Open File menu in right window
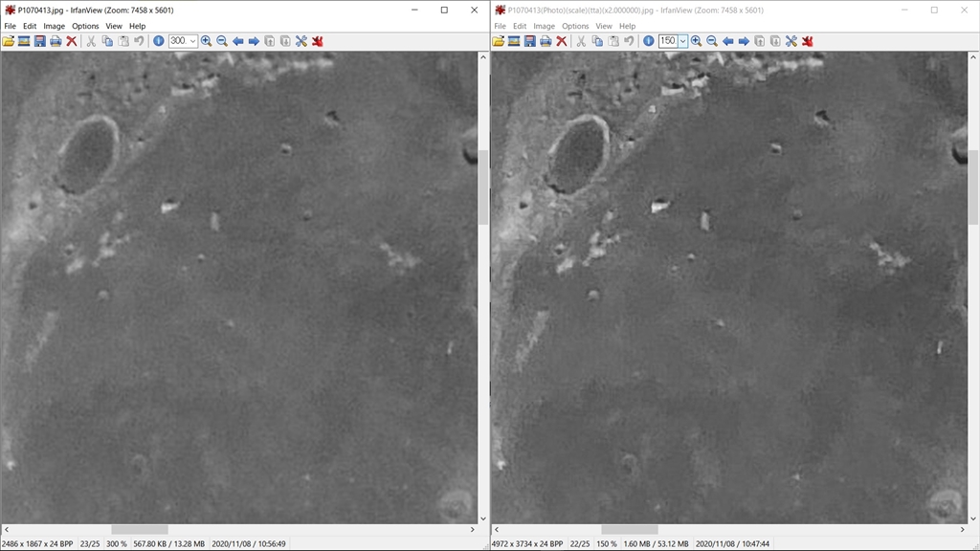 [500, 26]
